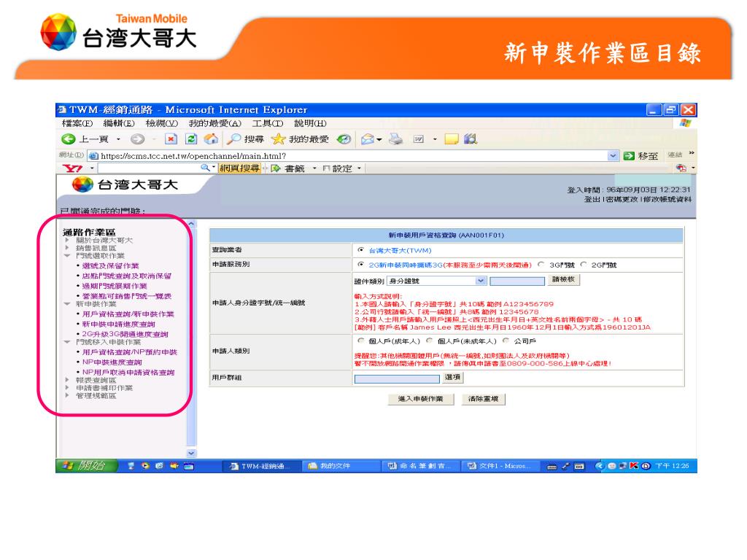The image size is (747, 560).
Task: Collapse 新申裝作業 tree node
Action: (x=67, y=304)
